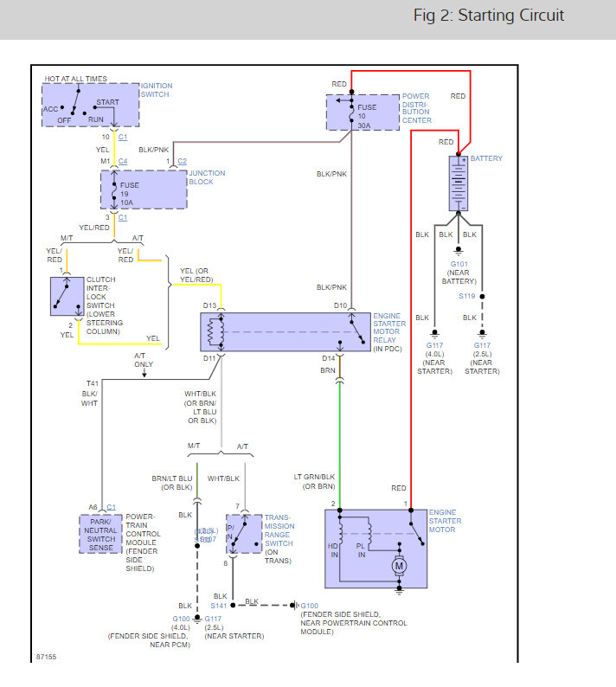Click the C1 link under ignition switch
This screenshot has height=687, width=616.
pos(123,137)
